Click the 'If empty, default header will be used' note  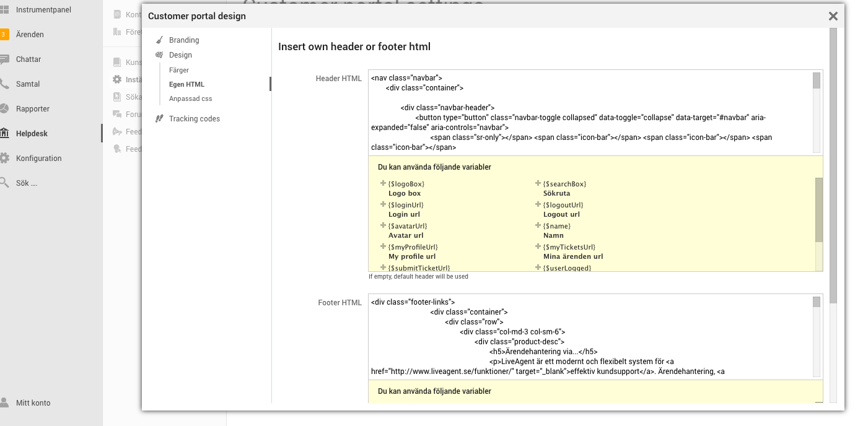point(418,277)
